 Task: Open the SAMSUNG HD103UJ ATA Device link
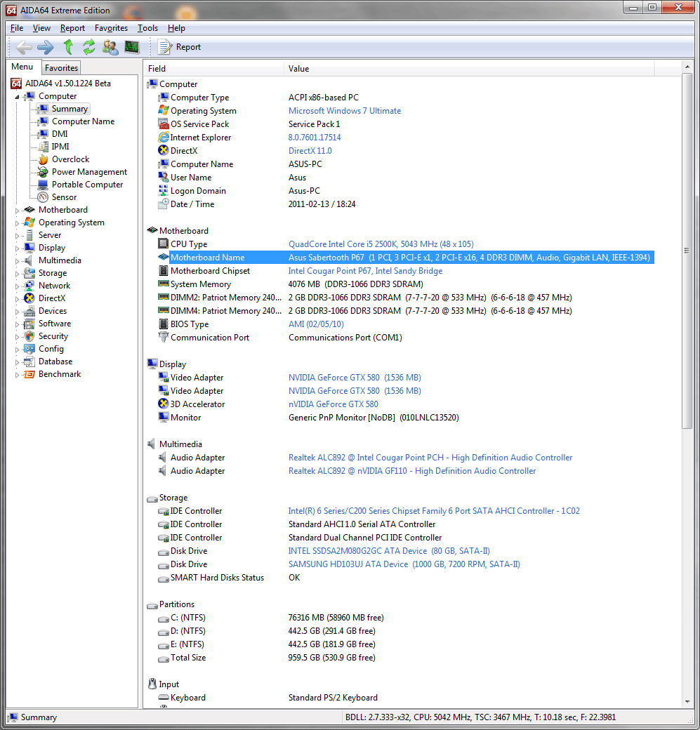click(x=404, y=564)
